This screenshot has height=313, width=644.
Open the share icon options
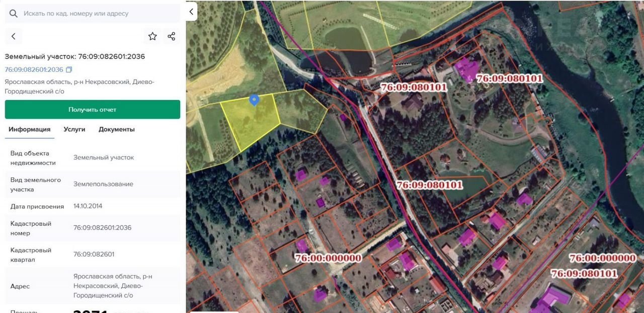pyautogui.click(x=172, y=36)
